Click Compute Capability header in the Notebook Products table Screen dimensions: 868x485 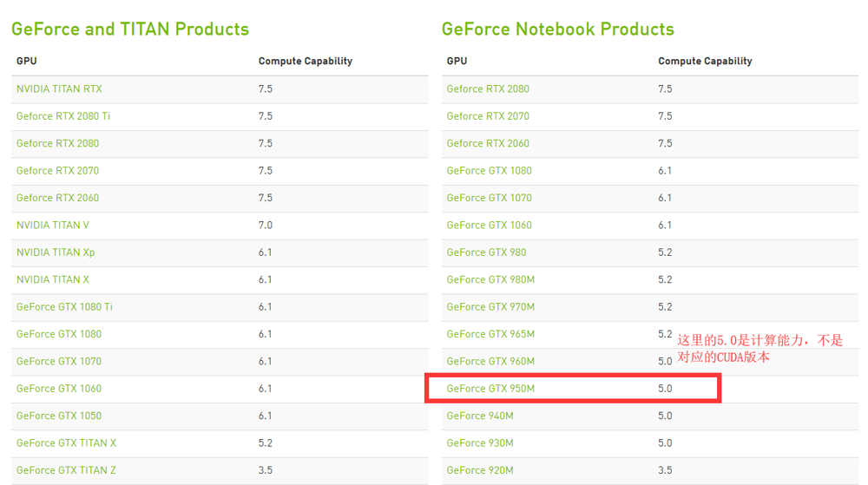coord(705,62)
